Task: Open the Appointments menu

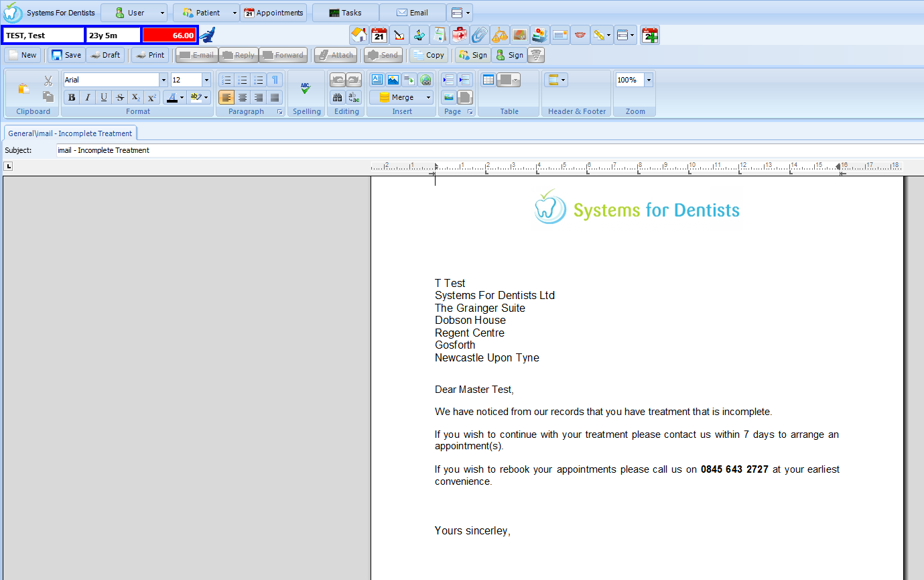Action: [273, 13]
